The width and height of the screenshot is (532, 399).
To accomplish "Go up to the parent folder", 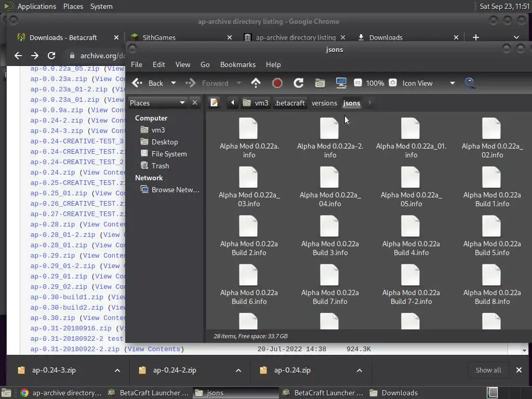I will coord(256,83).
